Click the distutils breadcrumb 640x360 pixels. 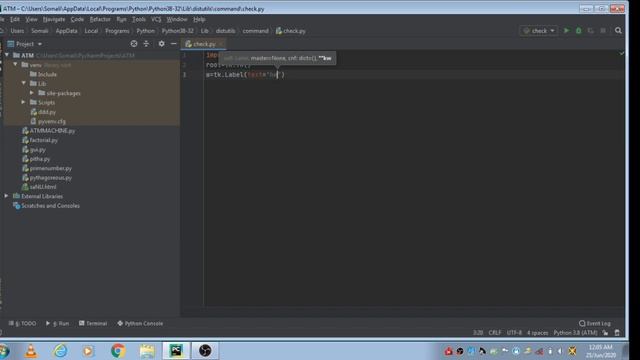point(225,31)
